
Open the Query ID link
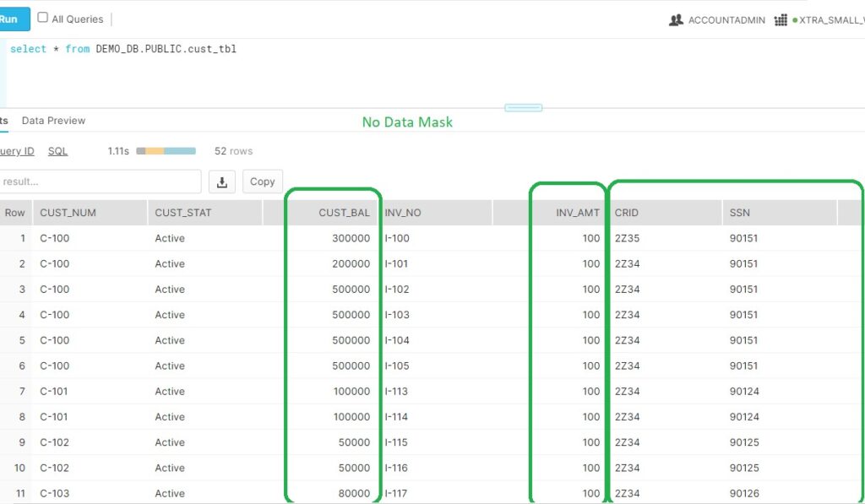tap(15, 151)
